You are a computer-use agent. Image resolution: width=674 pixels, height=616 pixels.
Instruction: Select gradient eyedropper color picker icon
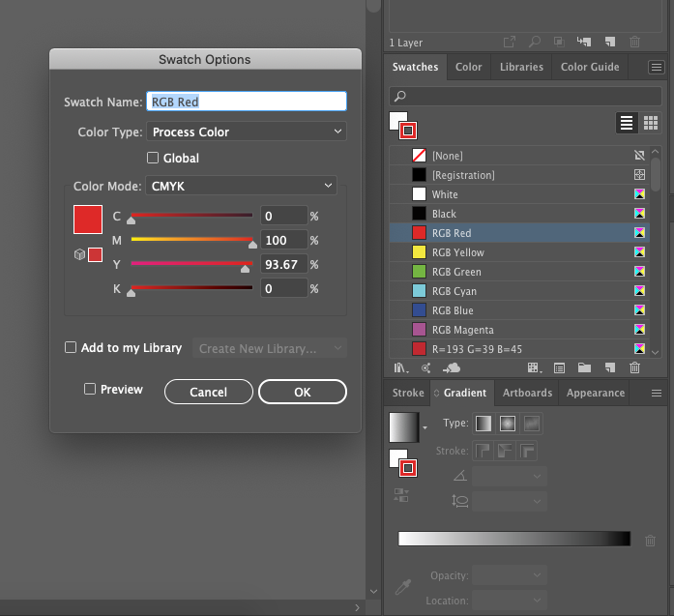click(x=403, y=587)
